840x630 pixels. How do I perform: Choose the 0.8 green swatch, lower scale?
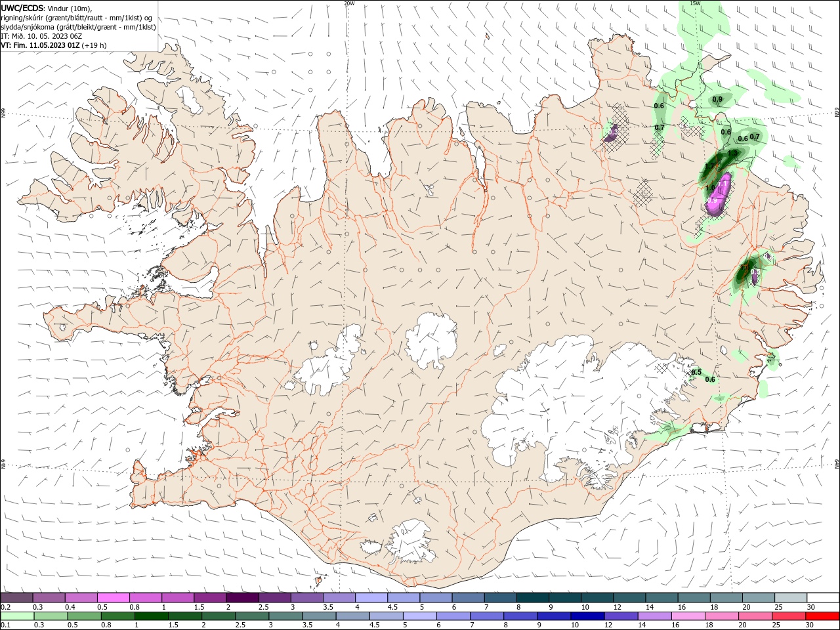(117, 616)
